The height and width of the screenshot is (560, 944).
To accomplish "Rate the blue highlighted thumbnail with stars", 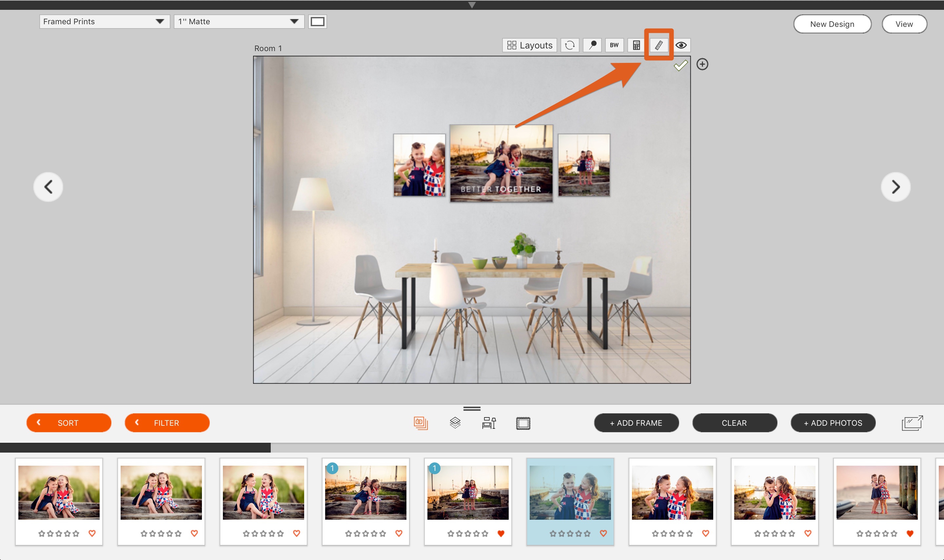I will coord(570,533).
